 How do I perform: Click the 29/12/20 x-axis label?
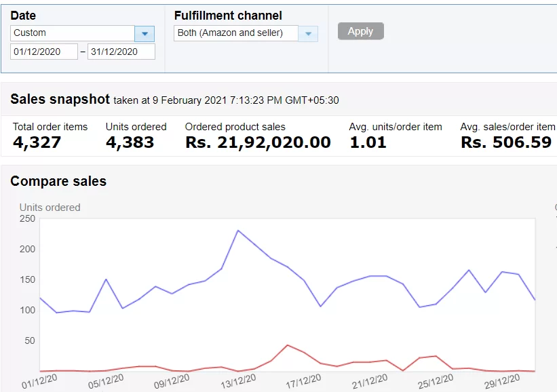coord(501,381)
